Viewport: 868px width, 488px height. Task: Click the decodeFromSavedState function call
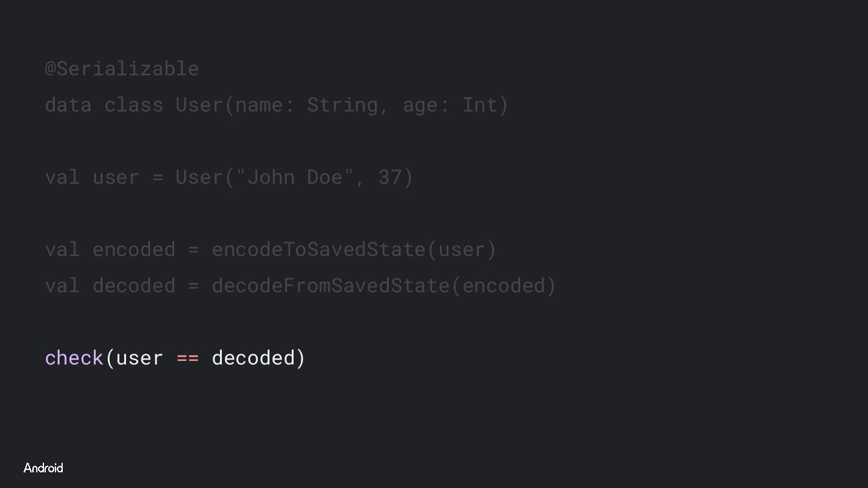click(x=330, y=286)
